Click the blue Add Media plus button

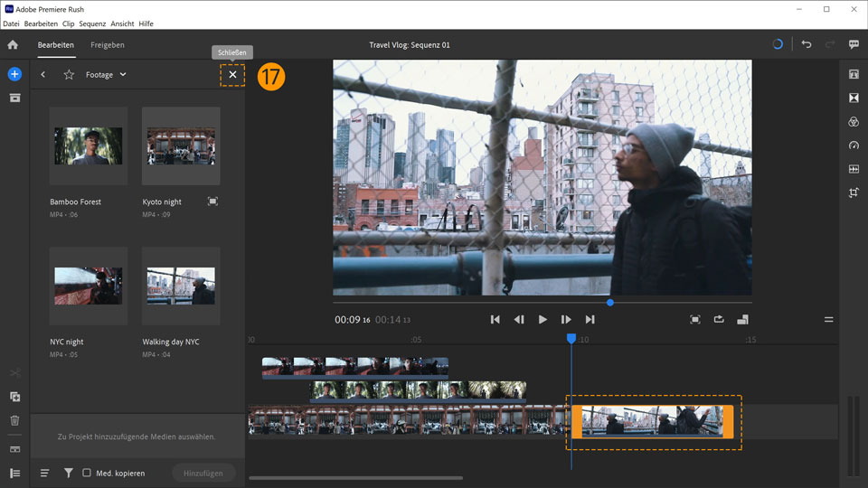(x=15, y=74)
